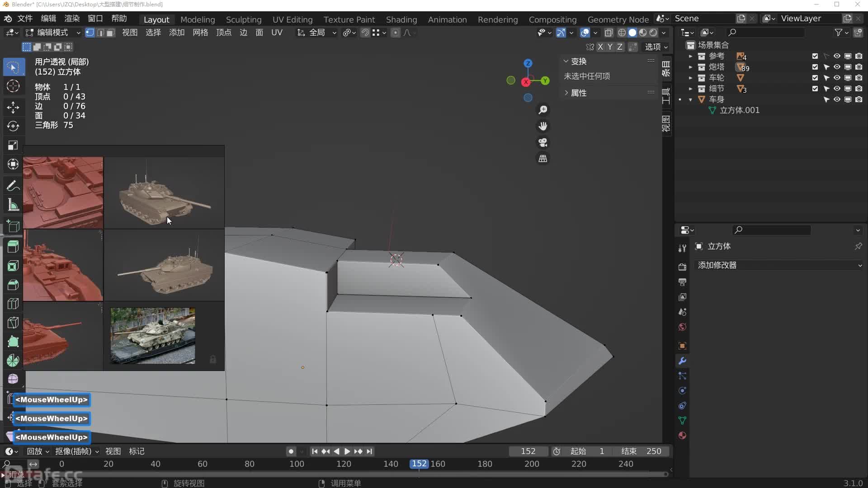The width and height of the screenshot is (868, 488).
Task: Select the Rotate tool
Action: tap(13, 126)
